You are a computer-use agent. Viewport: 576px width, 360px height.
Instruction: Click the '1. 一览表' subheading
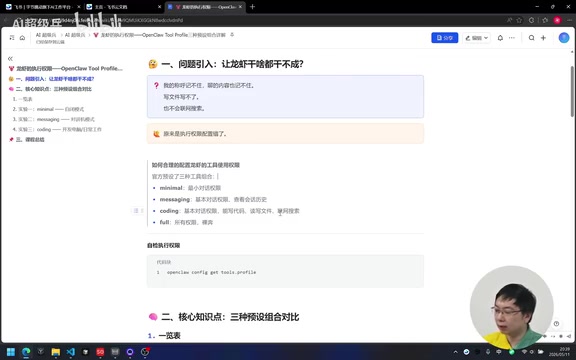[x=164, y=336]
